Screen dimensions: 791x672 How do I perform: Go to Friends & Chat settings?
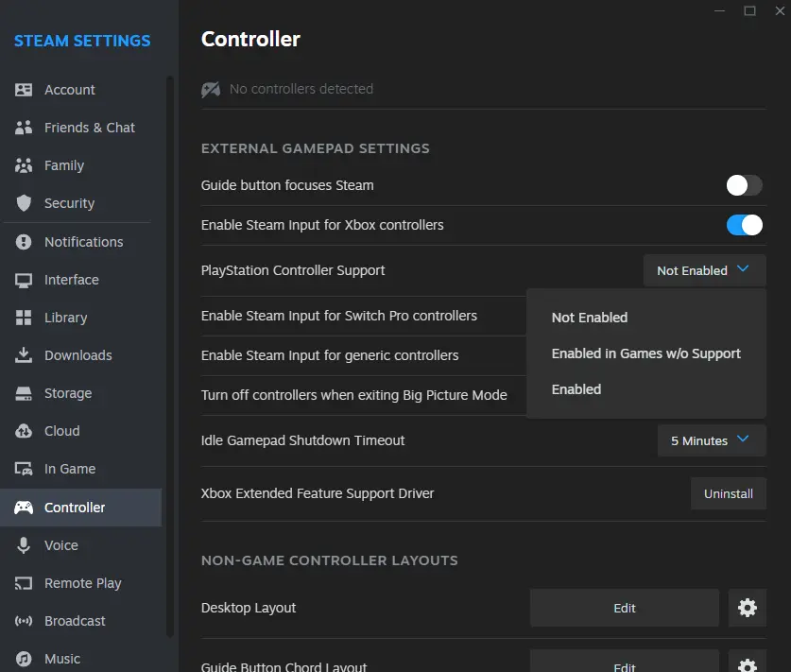click(x=80, y=128)
